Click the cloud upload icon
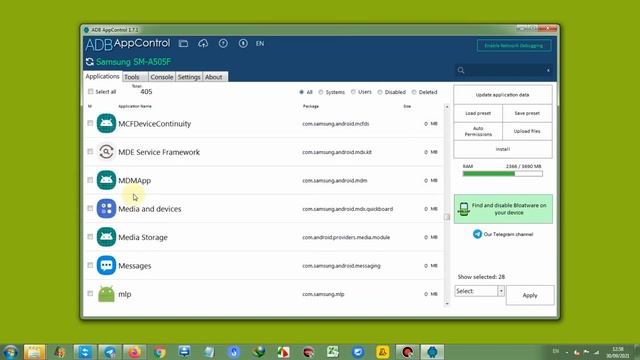The width and height of the screenshot is (640, 360). (x=203, y=43)
